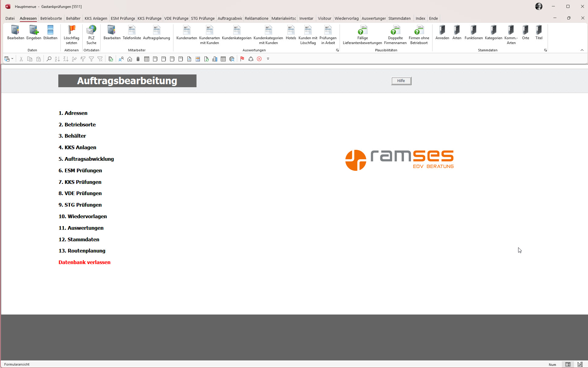The height and width of the screenshot is (368, 588).
Task: Switch to the Behälter ribbon tab
Action: tap(73, 18)
